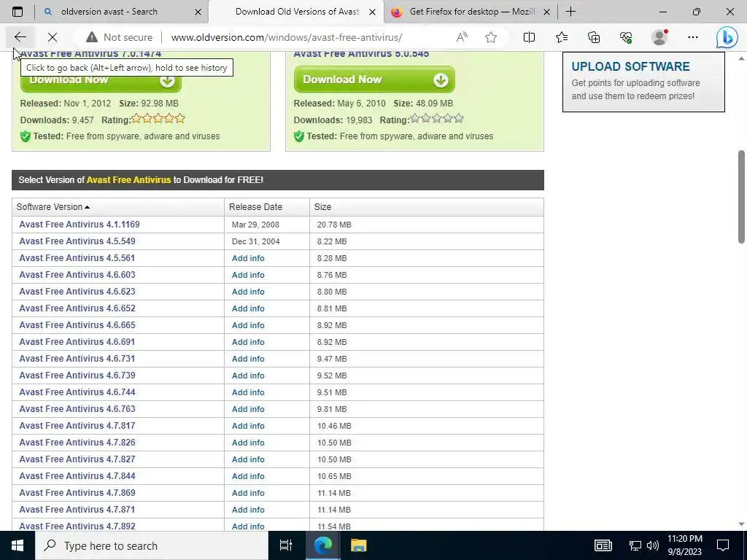Screen dimensions: 747x560
Task: Open Bing chat sidebar button
Action: pyautogui.click(x=727, y=37)
